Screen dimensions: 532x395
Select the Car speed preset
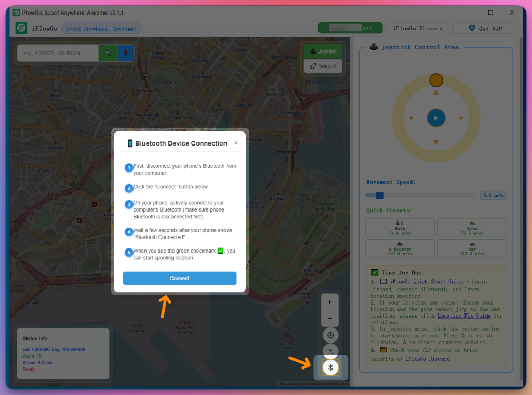click(472, 248)
